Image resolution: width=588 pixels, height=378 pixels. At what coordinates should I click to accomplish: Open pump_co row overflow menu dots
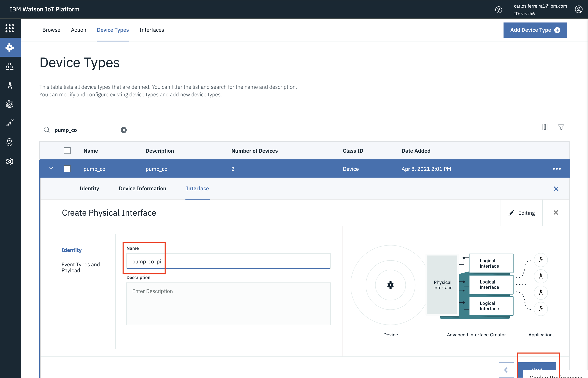[557, 169]
